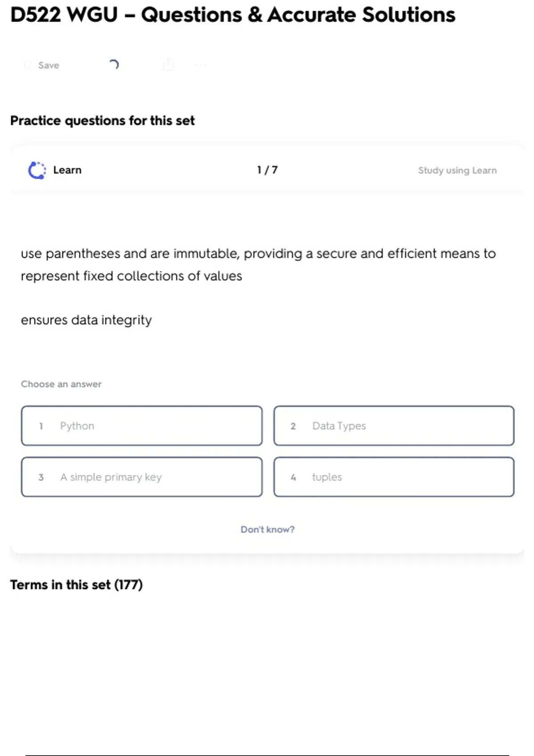Image resolution: width=534 pixels, height=756 pixels.
Task: Pick the A simple primary key answer
Action: coord(142,477)
